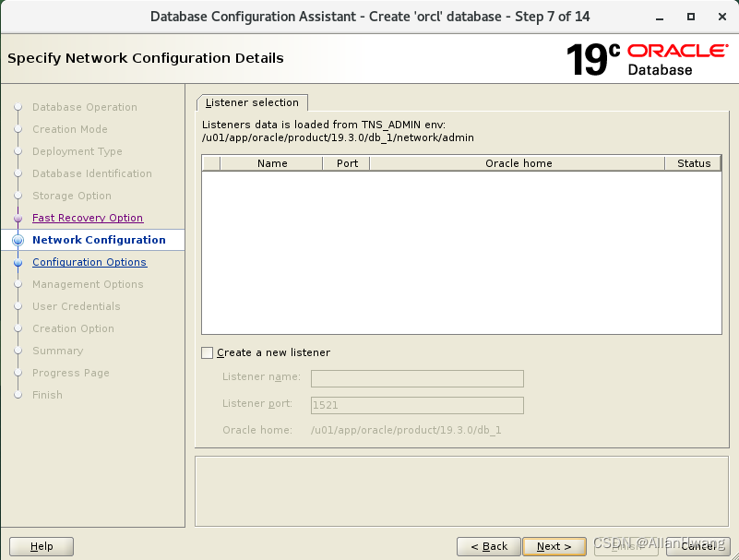Click the Database Operation step bullet icon
This screenshot has height=560, width=739.
pyautogui.click(x=18, y=107)
